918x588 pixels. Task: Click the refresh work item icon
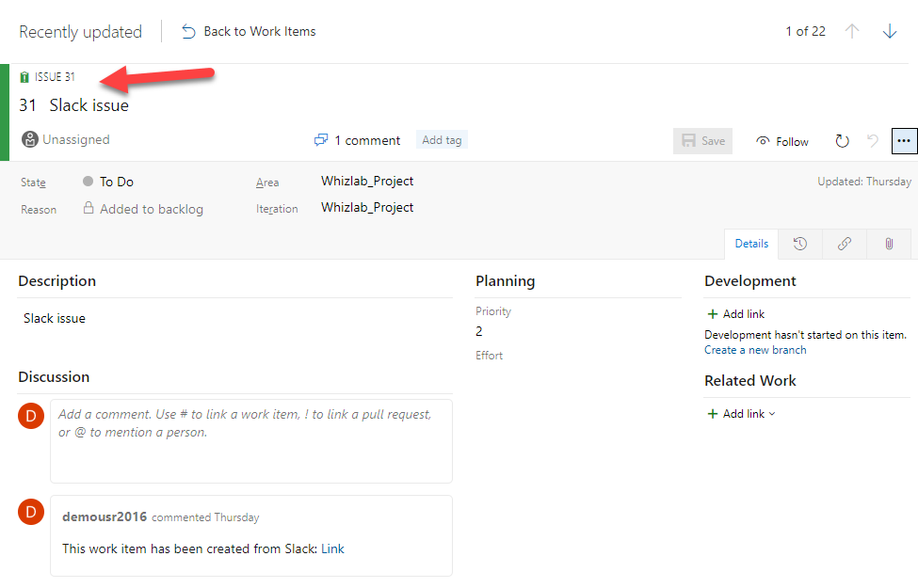tap(842, 141)
